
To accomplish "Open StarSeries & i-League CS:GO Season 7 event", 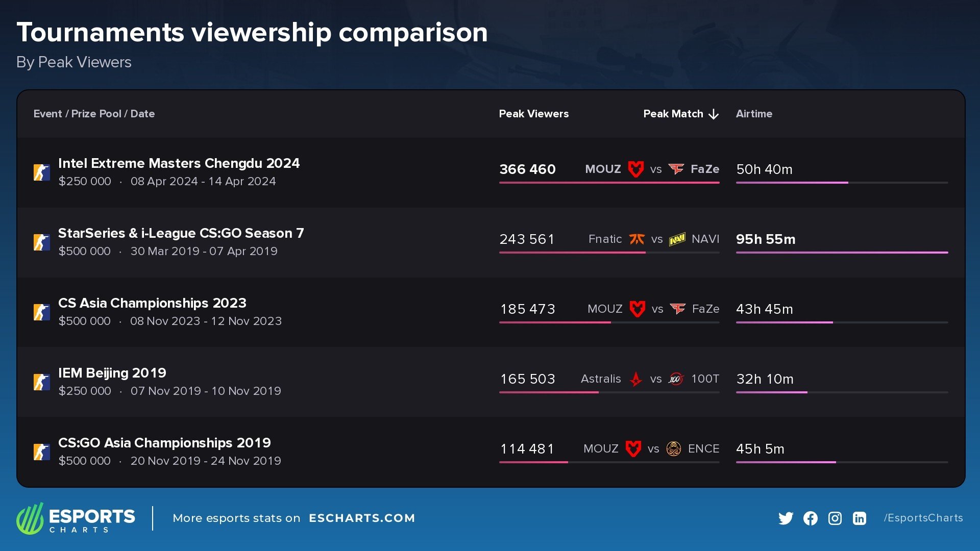I will (181, 233).
